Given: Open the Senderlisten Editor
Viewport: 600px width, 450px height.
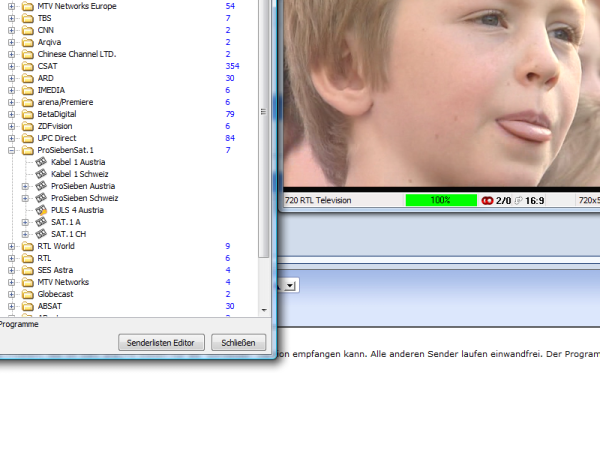Looking at the screenshot, I should 161,342.
